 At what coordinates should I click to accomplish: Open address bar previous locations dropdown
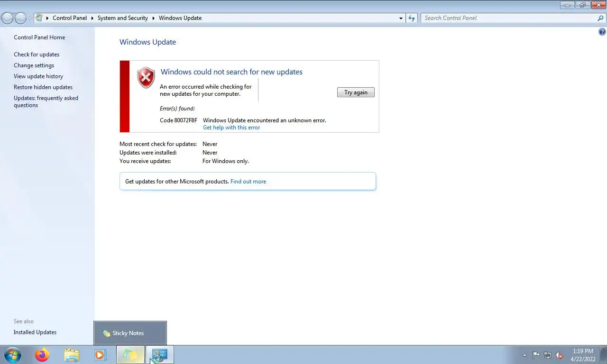tap(401, 18)
